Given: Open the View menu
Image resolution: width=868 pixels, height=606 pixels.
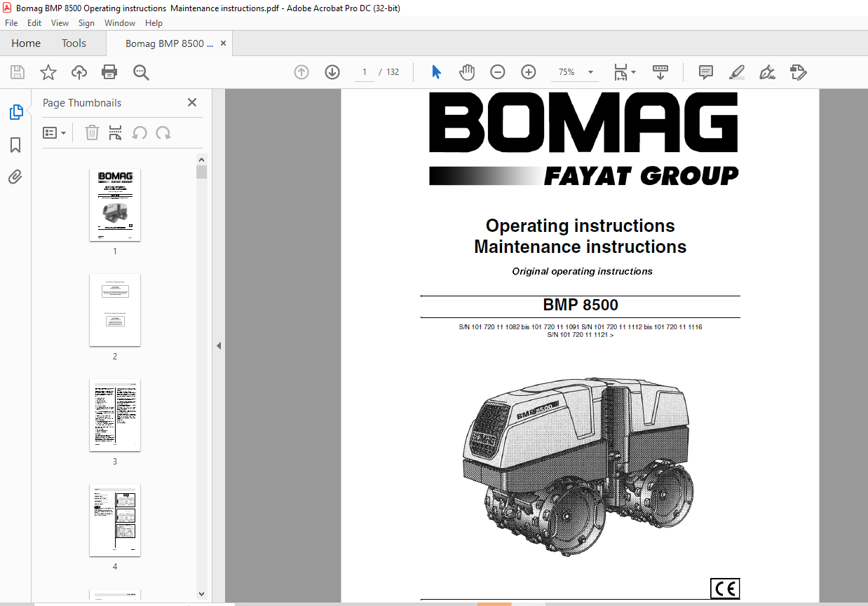Looking at the screenshot, I should pos(60,22).
